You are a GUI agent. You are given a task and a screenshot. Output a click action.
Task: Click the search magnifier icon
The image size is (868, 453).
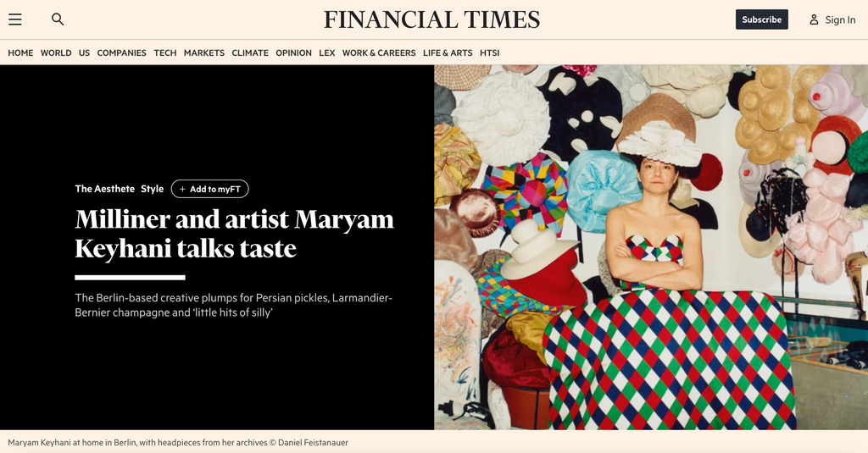(58, 19)
